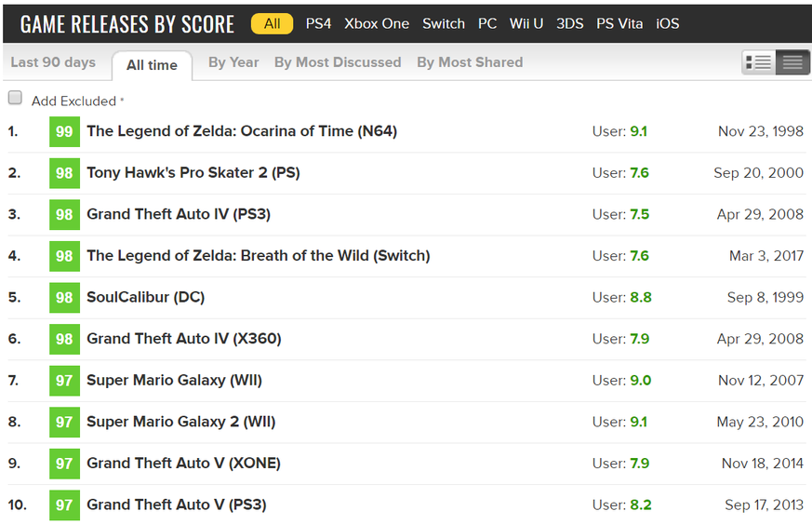
Task: Open The Legend of Zelda: Ocarina of Time
Action: click(x=242, y=131)
